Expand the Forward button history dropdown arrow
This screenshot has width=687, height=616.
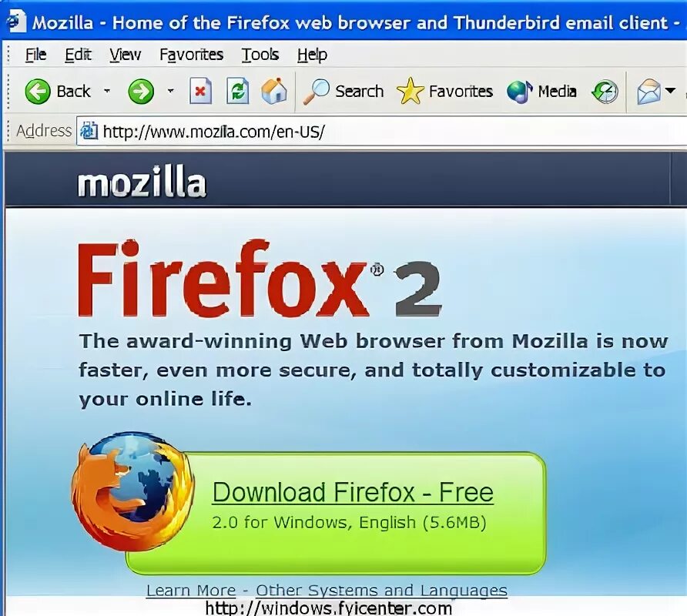point(170,91)
